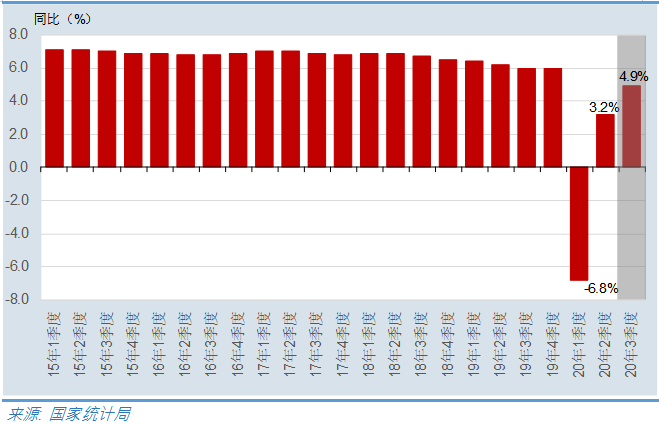Screen dimensions: 659x423
Task: Click the 16年1季度 x-axis label
Action: coord(159,344)
